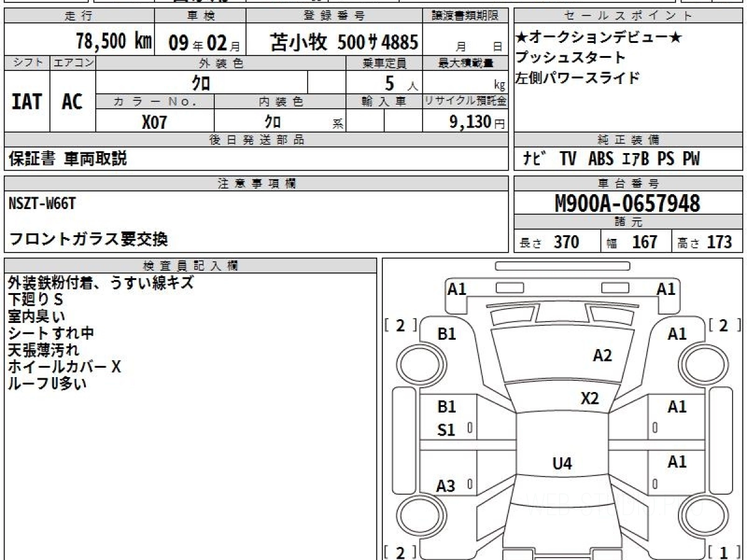This screenshot has height=560, width=747.
Task: Click A3 mark on left rear door
Action: tap(445, 486)
